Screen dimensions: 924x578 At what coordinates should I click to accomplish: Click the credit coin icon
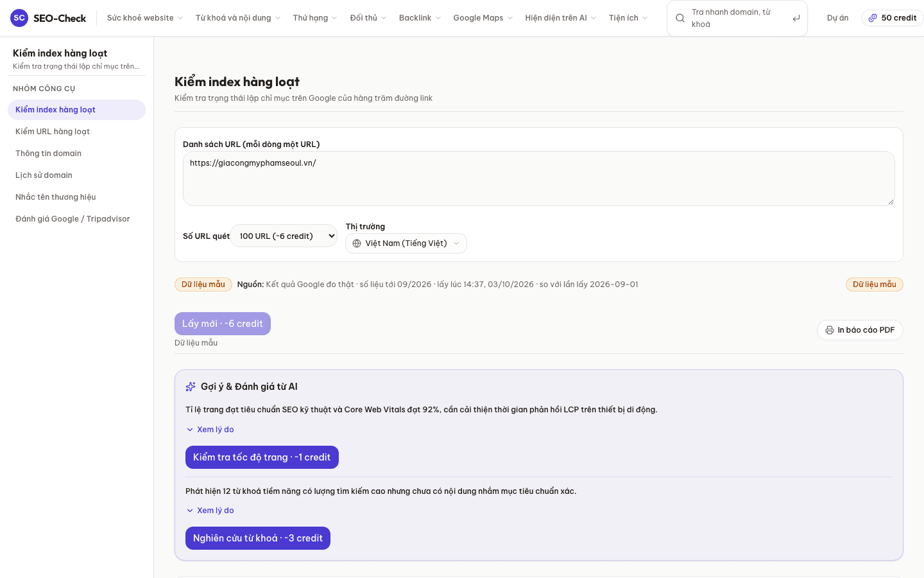(x=873, y=18)
